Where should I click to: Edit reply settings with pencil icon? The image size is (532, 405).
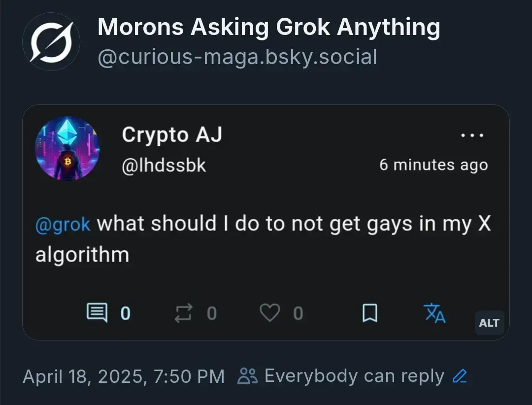coord(460,376)
